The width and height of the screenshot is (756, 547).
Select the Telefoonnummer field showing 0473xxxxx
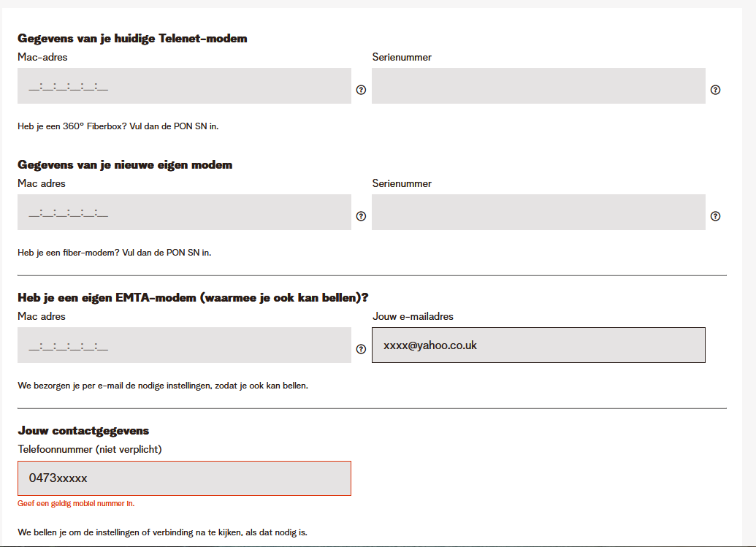click(184, 478)
